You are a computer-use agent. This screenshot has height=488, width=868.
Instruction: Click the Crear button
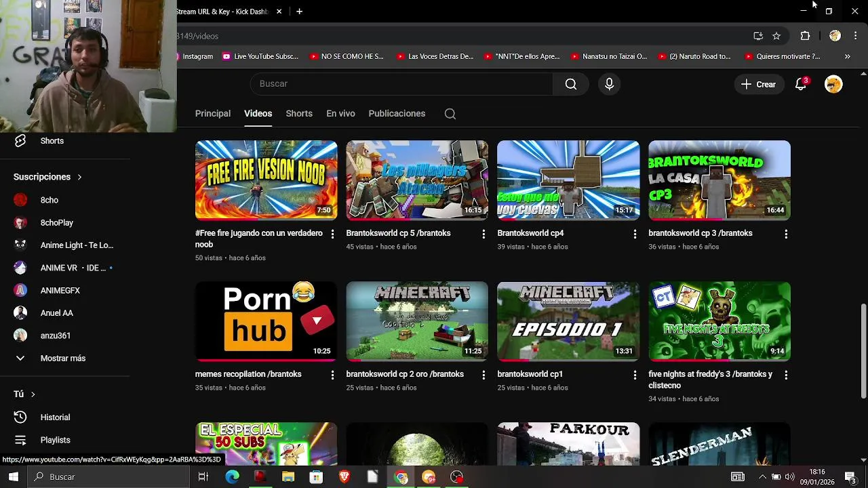click(x=758, y=84)
